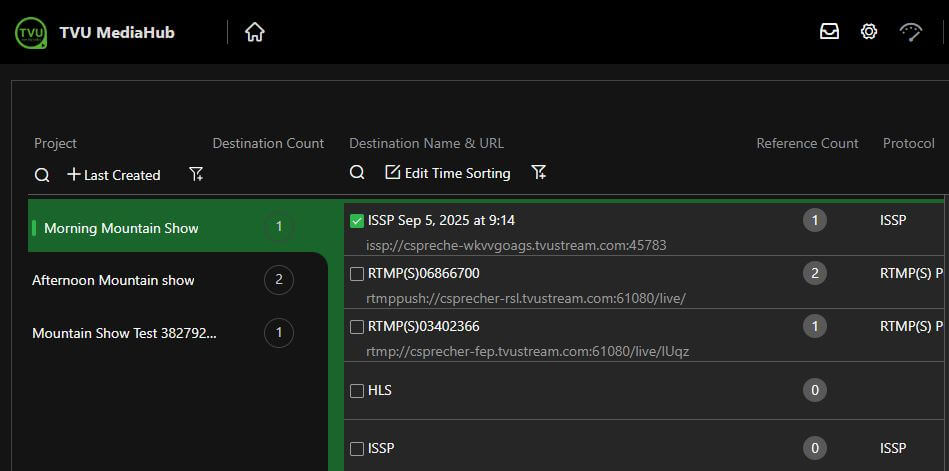949x471 pixels.
Task: Open the Project filter funnel icon
Action: coord(196,175)
